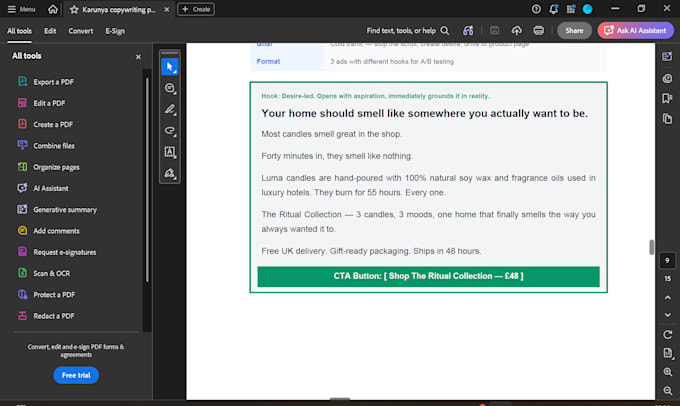
Task: Open the page display settings icon
Action: [x=668, y=354]
